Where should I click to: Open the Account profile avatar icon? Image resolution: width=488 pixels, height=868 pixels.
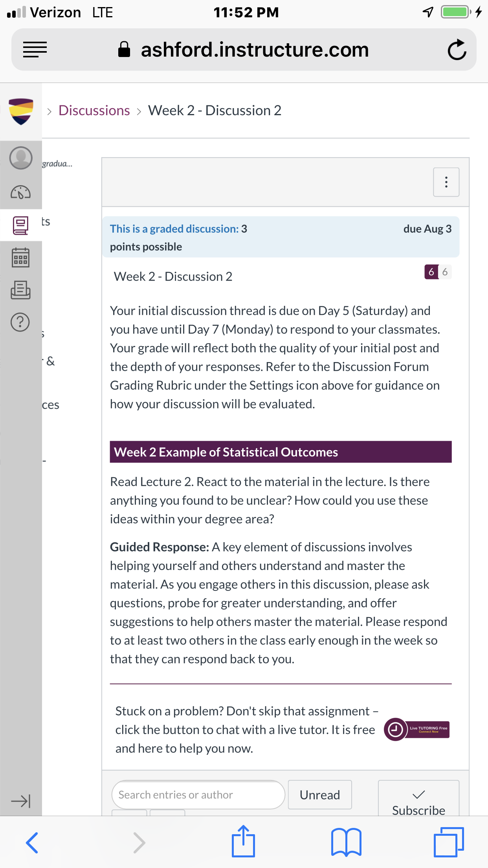coord(21,158)
